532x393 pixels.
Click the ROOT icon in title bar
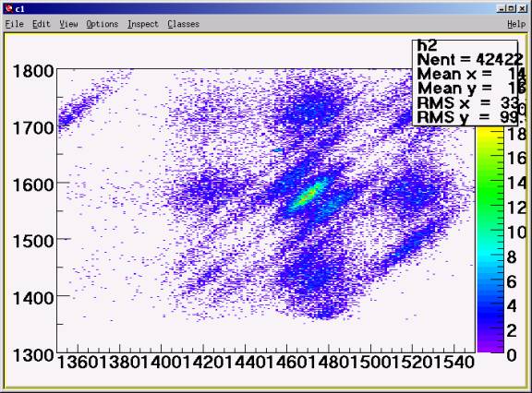[9, 9]
